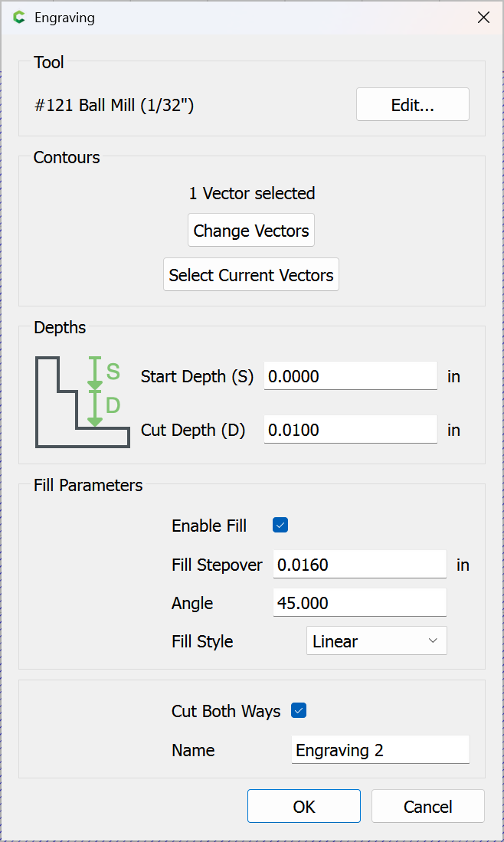Expand the Fill Style dropdown
This screenshot has width=504, height=842.
[376, 641]
